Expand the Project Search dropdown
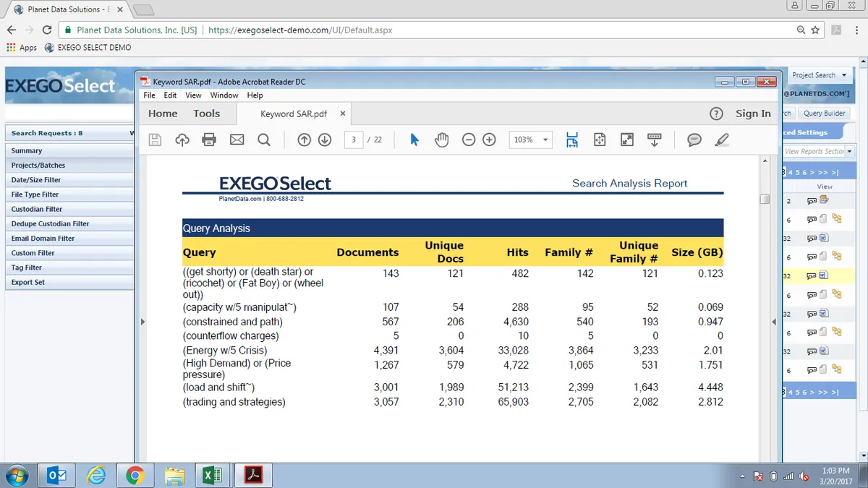868x488 pixels. click(x=820, y=75)
